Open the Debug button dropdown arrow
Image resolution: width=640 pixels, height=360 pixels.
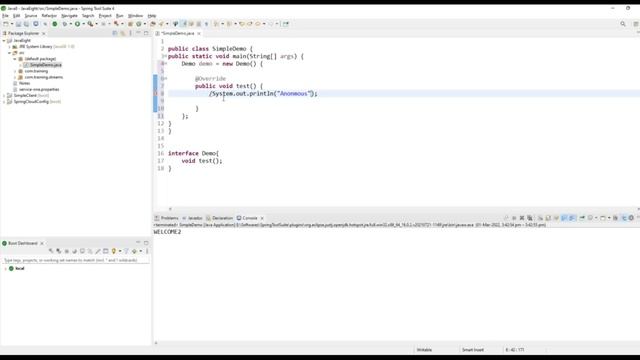(71, 24)
